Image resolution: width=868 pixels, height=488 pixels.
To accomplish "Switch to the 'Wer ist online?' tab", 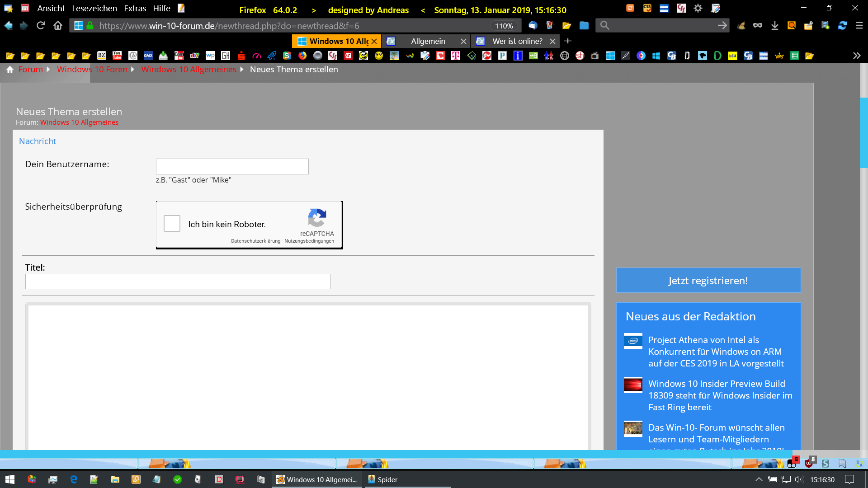I will (517, 41).
